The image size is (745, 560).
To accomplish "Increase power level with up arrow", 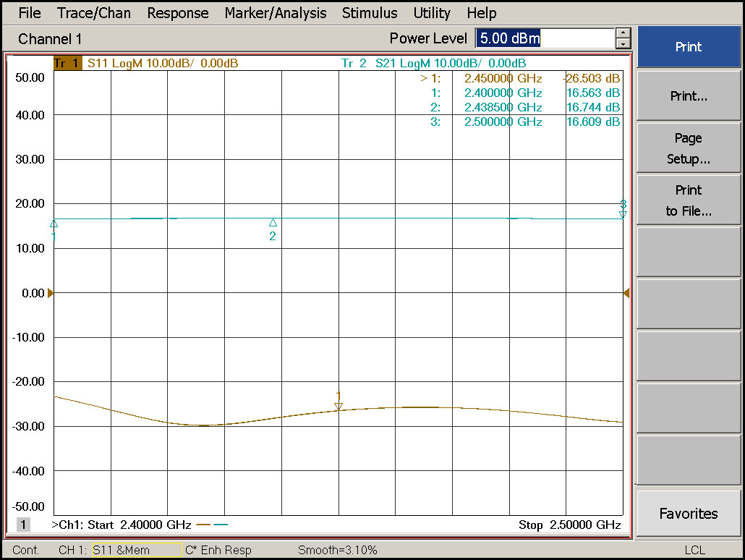I will point(623,33).
